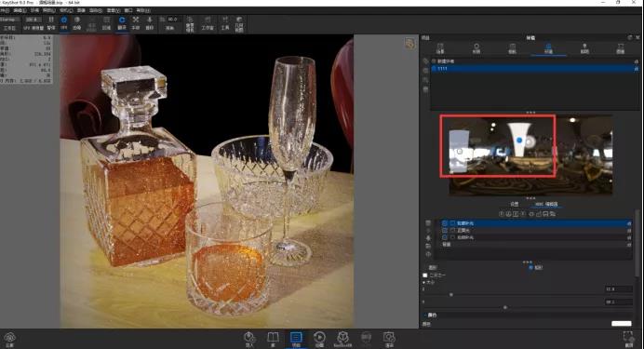This screenshot has height=349, width=644.
Task: Tick the checkbox under the pin settings
Action: pyautogui.click(x=425, y=275)
